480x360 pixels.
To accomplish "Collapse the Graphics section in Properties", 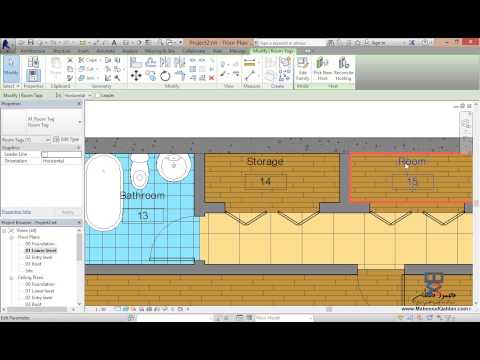I will tap(79, 148).
